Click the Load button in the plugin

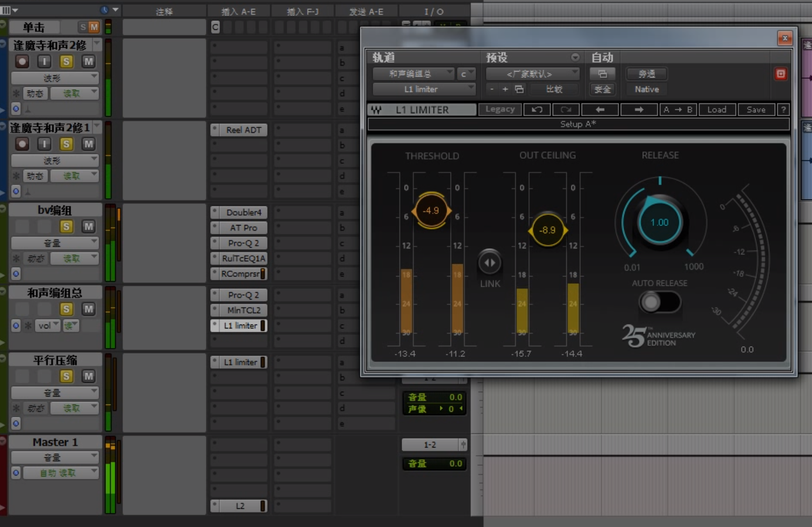(x=717, y=109)
